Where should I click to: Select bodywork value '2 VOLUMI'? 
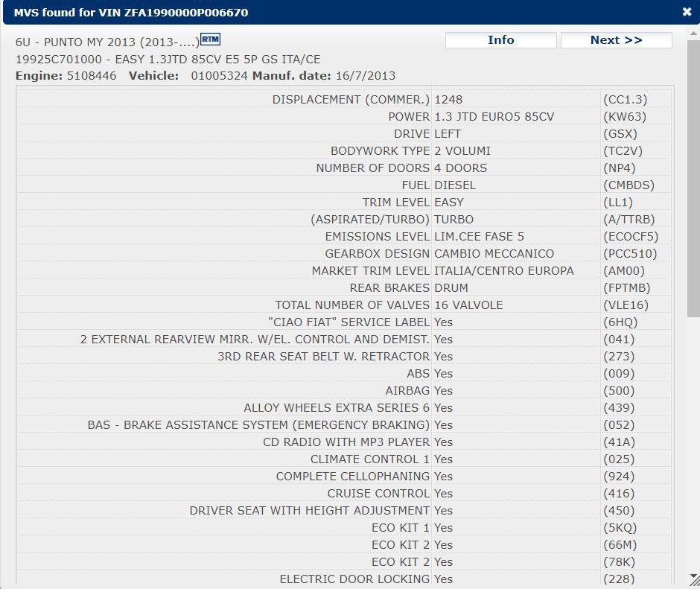pos(462,151)
